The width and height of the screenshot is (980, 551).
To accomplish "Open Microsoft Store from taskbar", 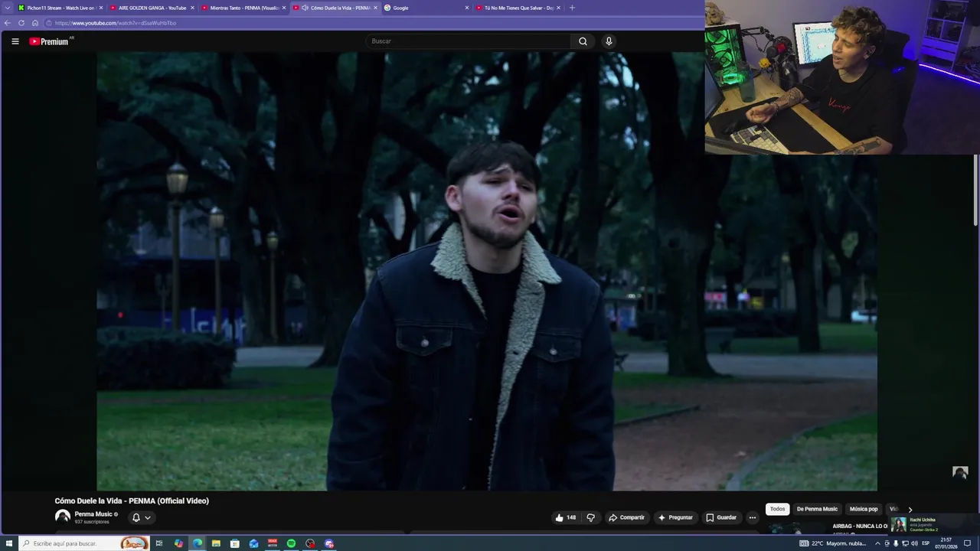I will click(x=235, y=543).
